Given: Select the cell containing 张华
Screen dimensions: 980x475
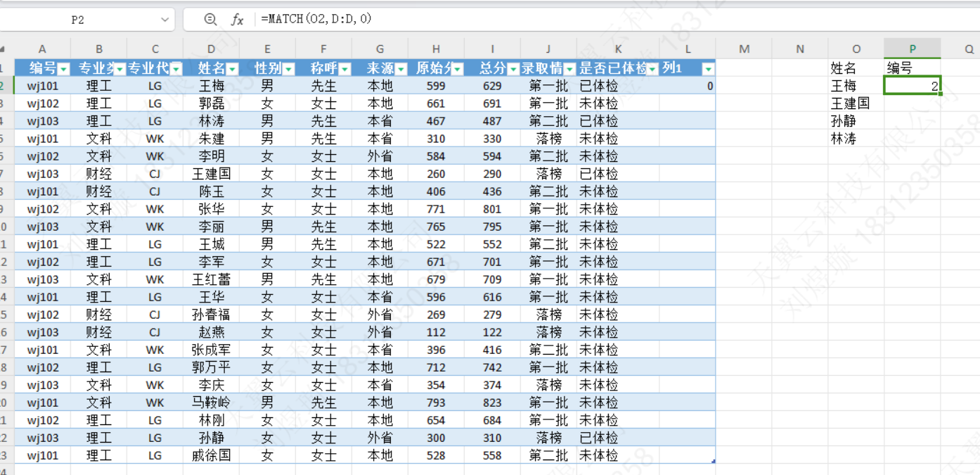Looking at the screenshot, I should pyautogui.click(x=211, y=209).
